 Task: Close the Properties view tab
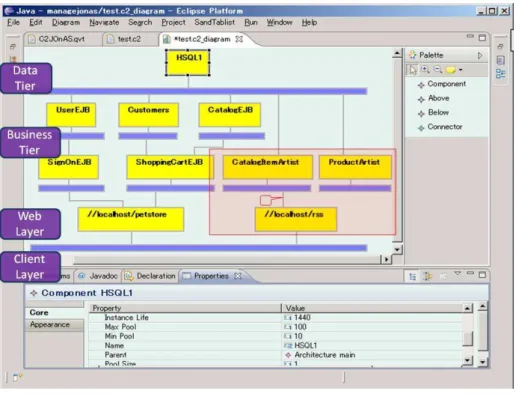pos(238,276)
